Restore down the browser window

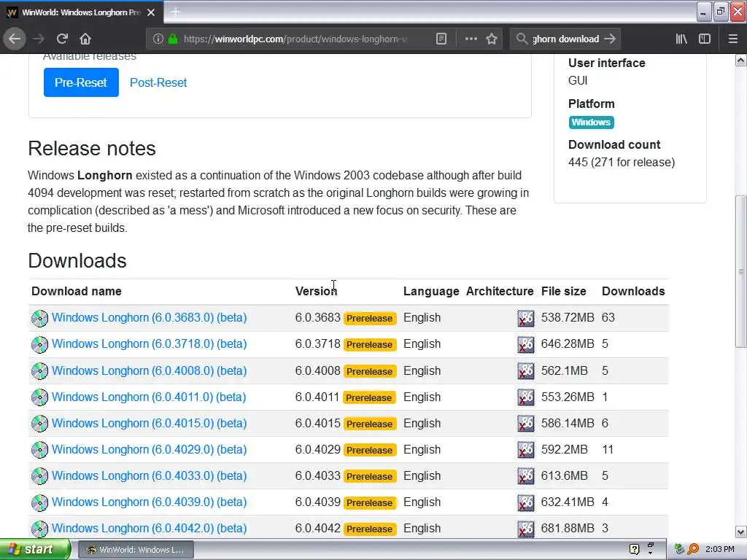coord(721,12)
